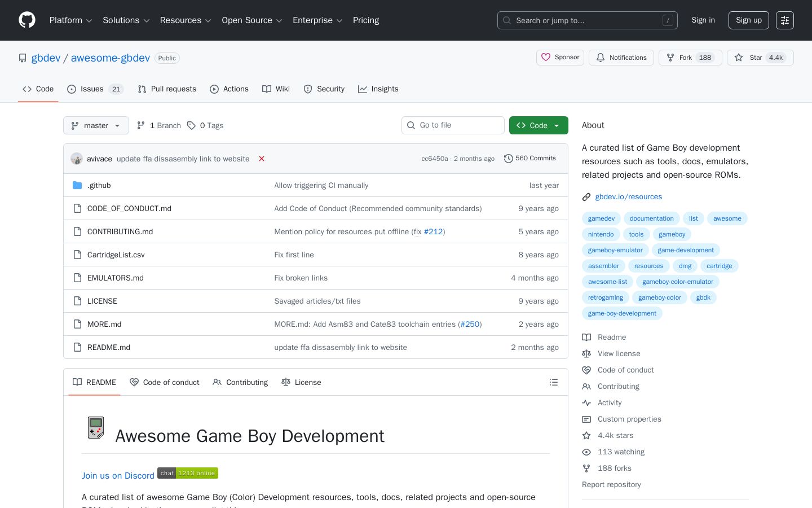Show the License file tab
The image size is (812, 508).
(301, 382)
